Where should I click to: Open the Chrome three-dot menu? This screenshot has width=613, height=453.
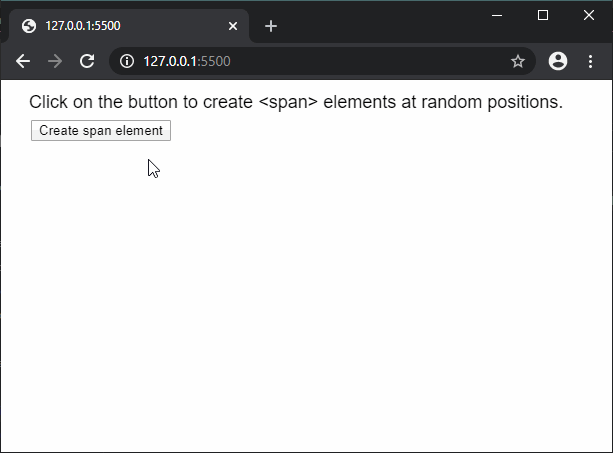point(590,61)
